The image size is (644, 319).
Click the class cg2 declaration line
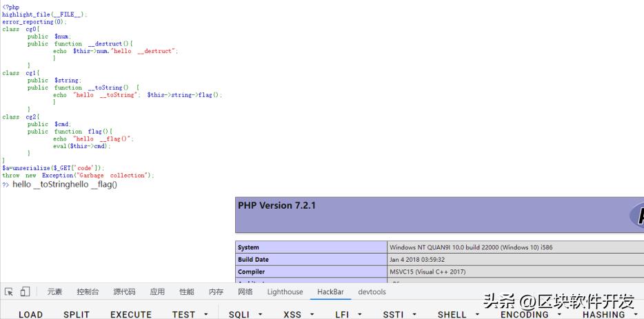click(21, 117)
